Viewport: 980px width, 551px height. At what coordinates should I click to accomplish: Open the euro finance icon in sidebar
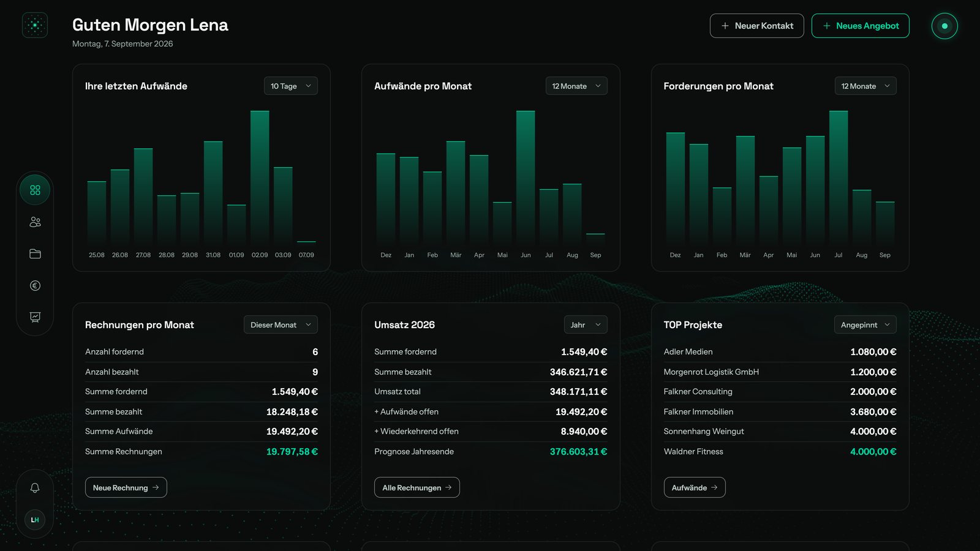click(35, 286)
